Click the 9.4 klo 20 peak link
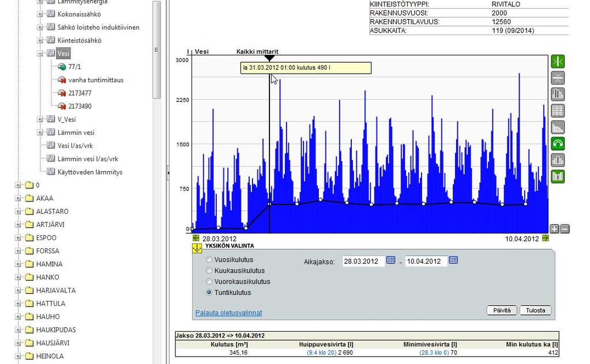The width and height of the screenshot is (590, 364). (x=322, y=352)
